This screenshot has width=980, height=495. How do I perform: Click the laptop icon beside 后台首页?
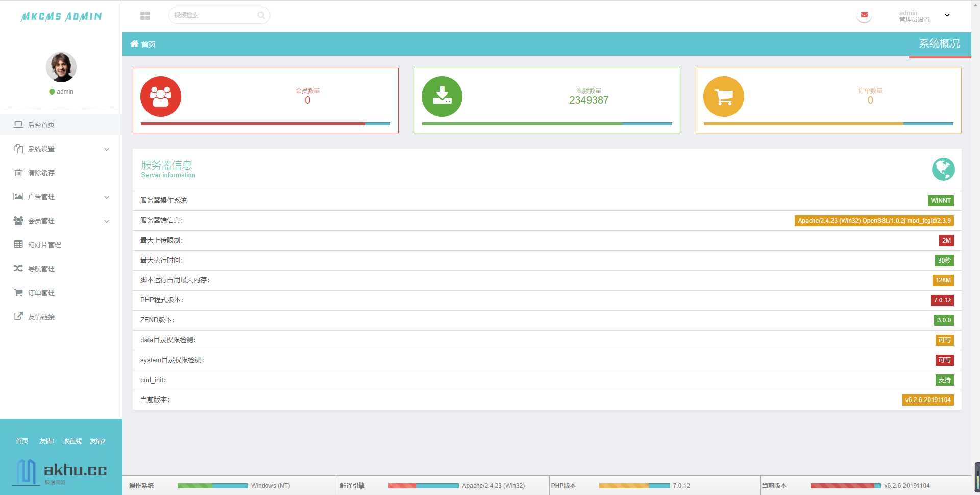(x=18, y=124)
